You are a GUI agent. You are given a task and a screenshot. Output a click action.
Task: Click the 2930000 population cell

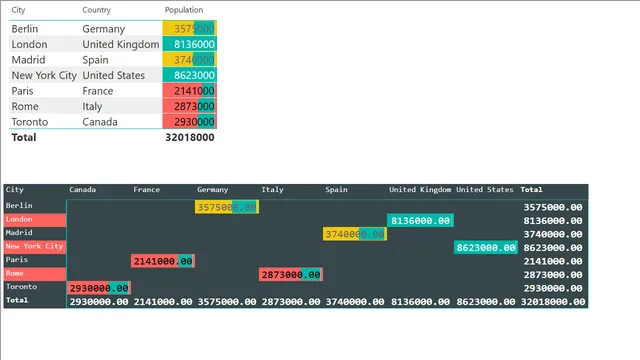190,122
